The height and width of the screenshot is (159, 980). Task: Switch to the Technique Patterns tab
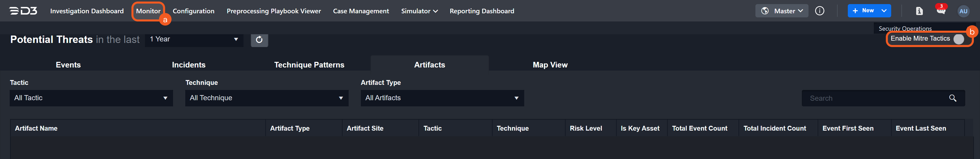click(309, 65)
